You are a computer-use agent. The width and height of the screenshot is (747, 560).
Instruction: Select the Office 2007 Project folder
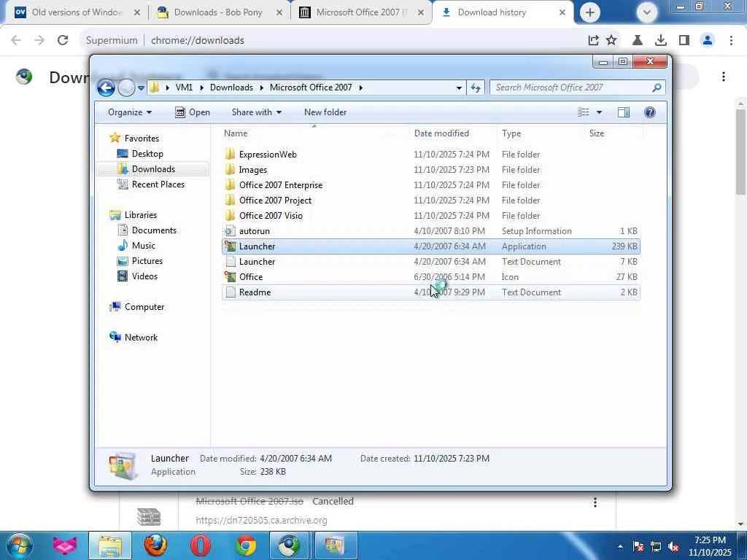pos(430,200)
